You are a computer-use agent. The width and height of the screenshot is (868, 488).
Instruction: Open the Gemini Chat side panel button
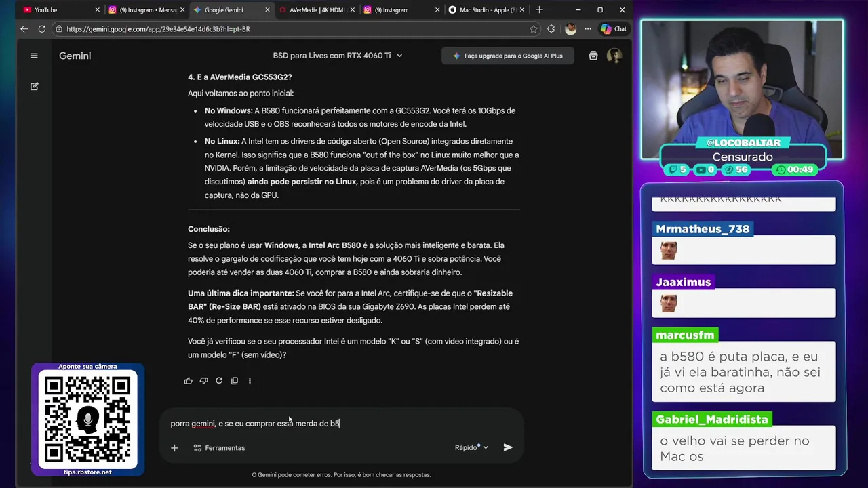tap(614, 29)
